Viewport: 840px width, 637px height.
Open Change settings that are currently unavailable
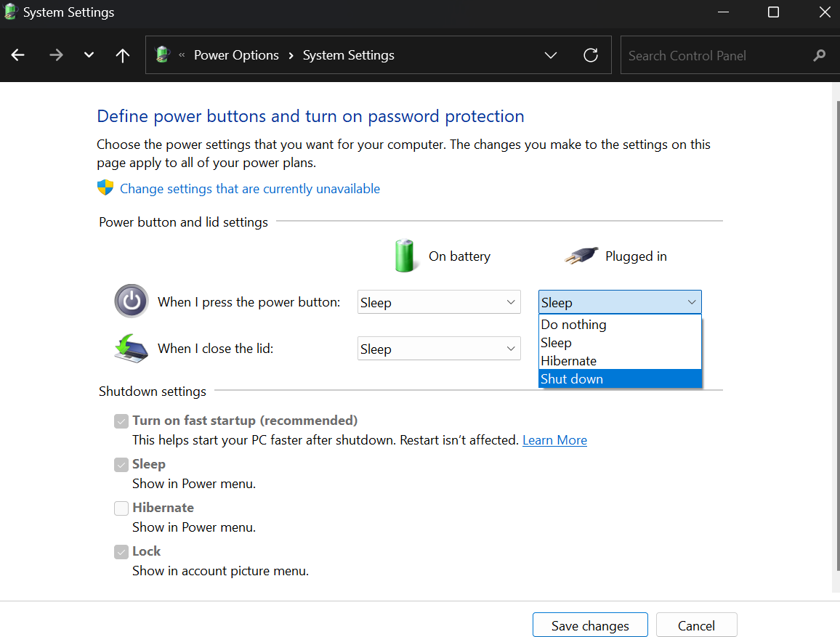coord(249,189)
